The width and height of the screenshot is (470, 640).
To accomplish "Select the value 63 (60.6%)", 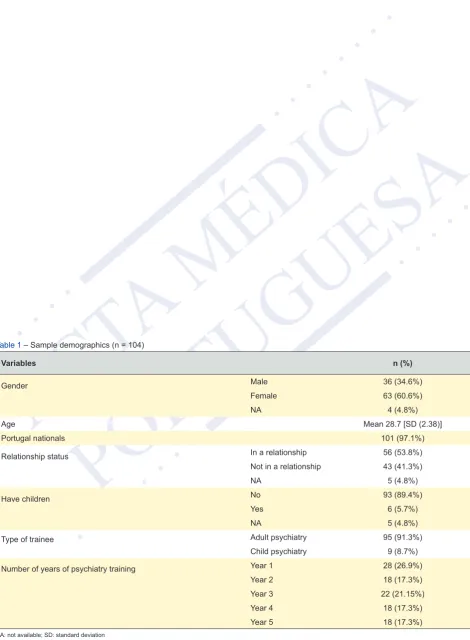I will point(402,396).
